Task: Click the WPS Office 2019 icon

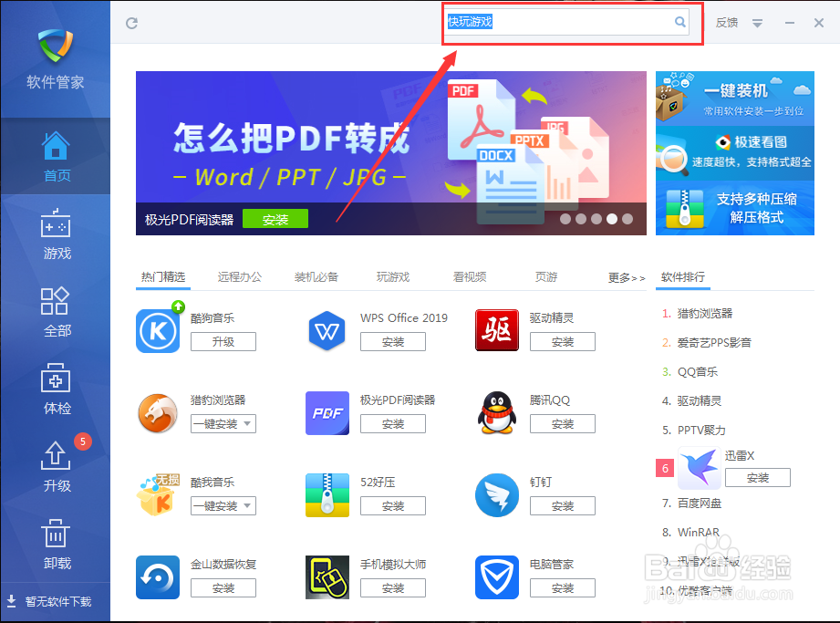Action: pyautogui.click(x=327, y=330)
